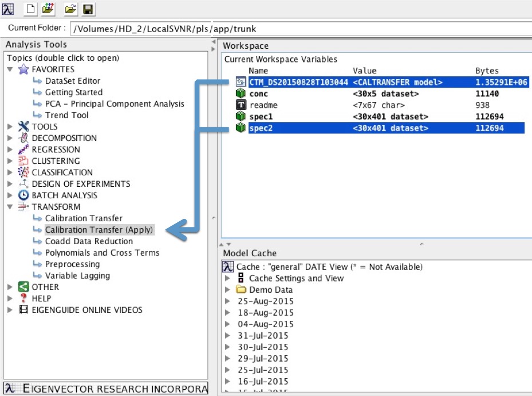Click the green cube icon beside spec1
The width and height of the screenshot is (532, 396).
(x=241, y=117)
